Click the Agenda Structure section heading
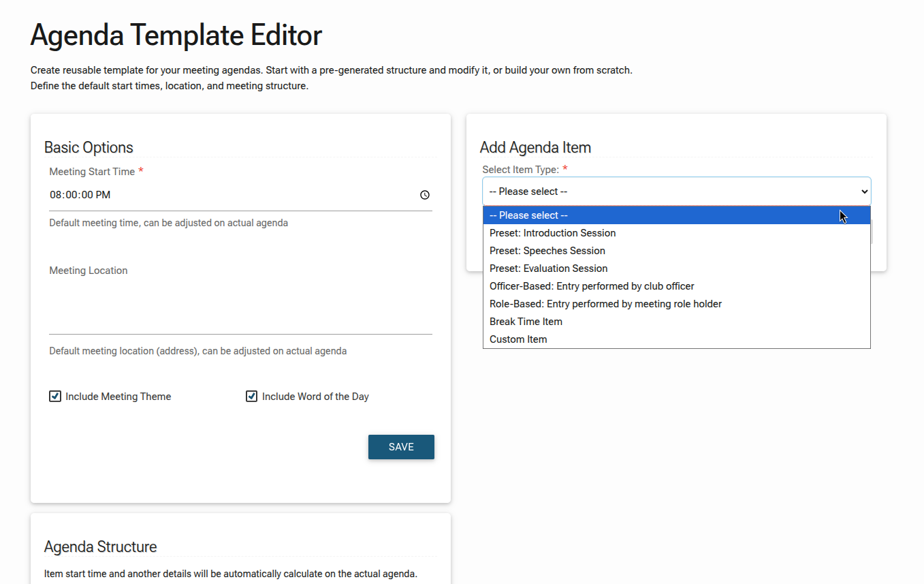 tap(100, 547)
